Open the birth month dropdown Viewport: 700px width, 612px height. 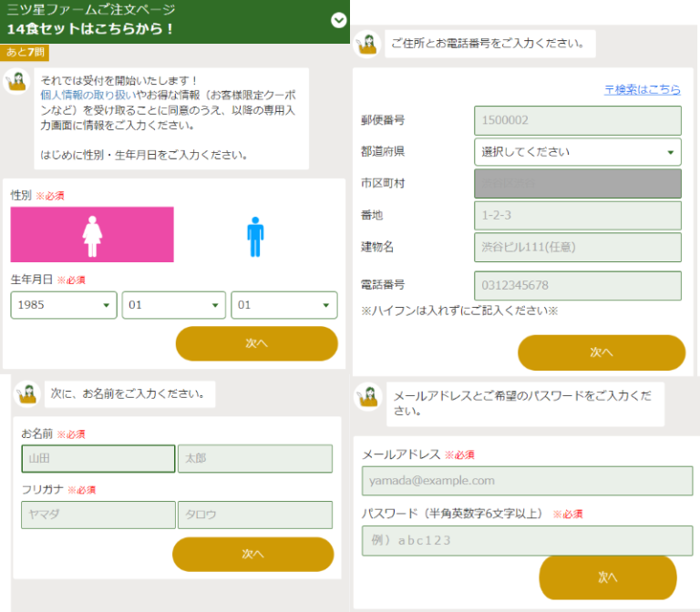[173, 305]
